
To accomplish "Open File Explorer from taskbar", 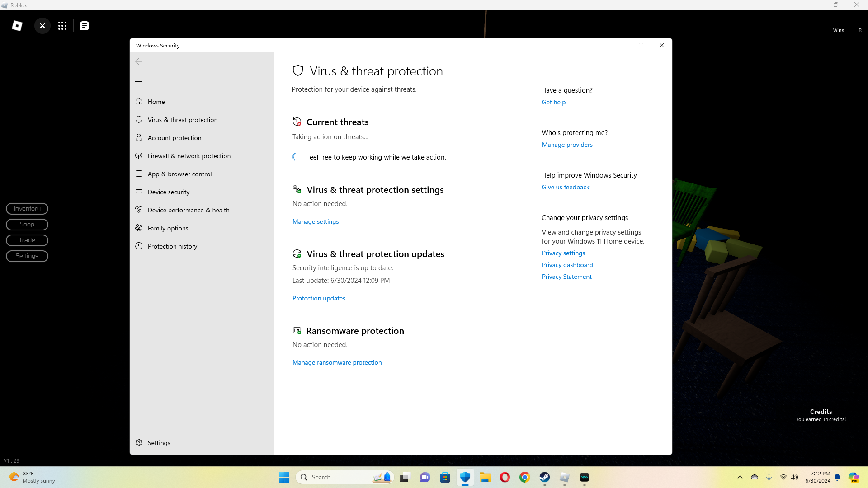I will click(485, 477).
